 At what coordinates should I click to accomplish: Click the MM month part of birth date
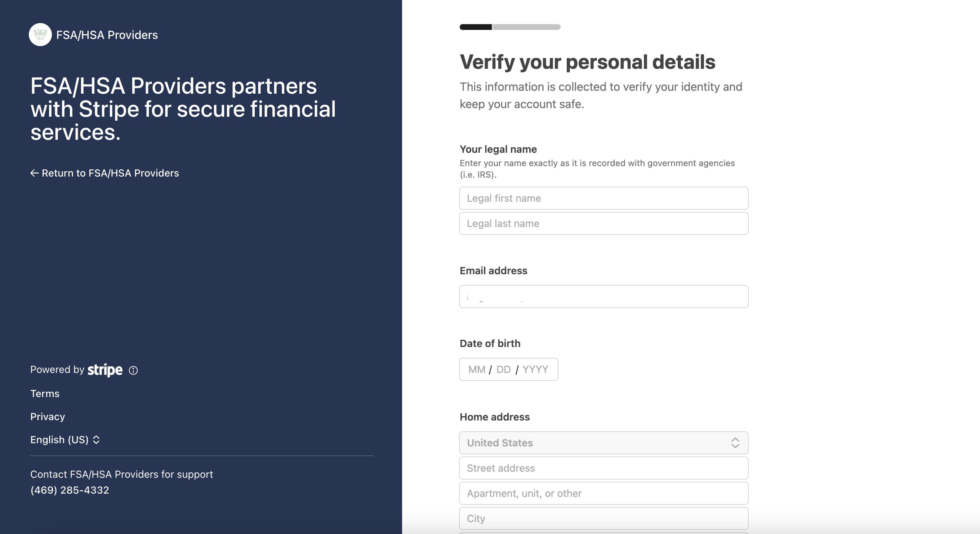(477, 370)
